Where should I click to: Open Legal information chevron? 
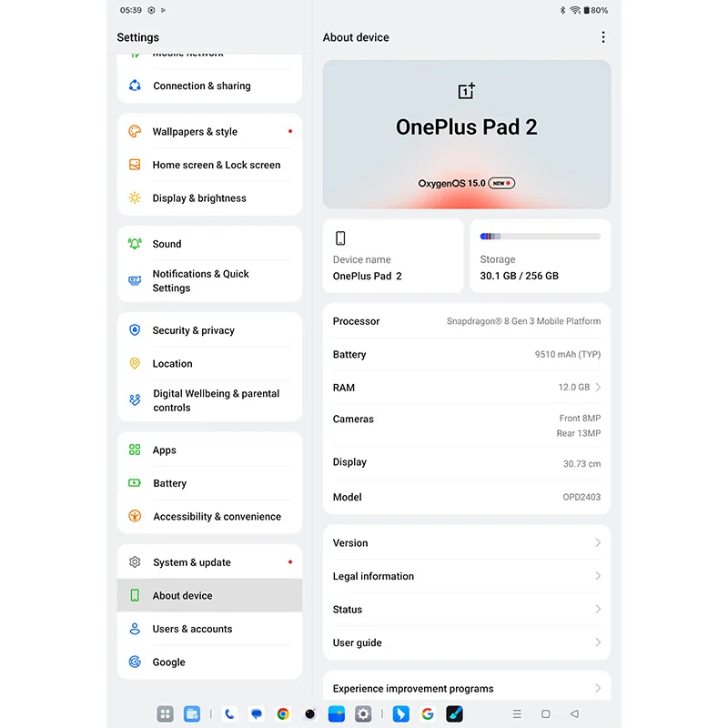(598, 576)
